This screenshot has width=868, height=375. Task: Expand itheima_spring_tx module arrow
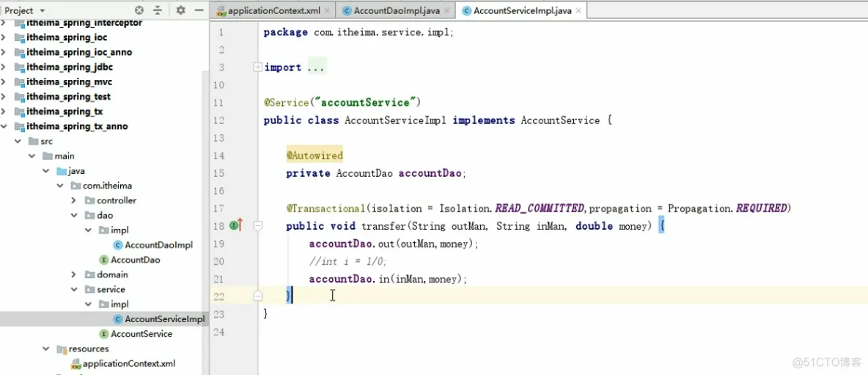(x=4, y=112)
